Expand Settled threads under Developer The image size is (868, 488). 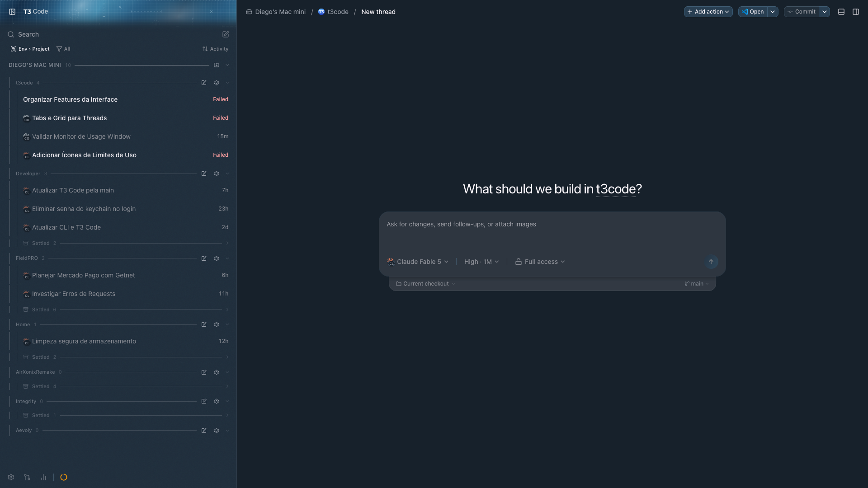click(126, 243)
